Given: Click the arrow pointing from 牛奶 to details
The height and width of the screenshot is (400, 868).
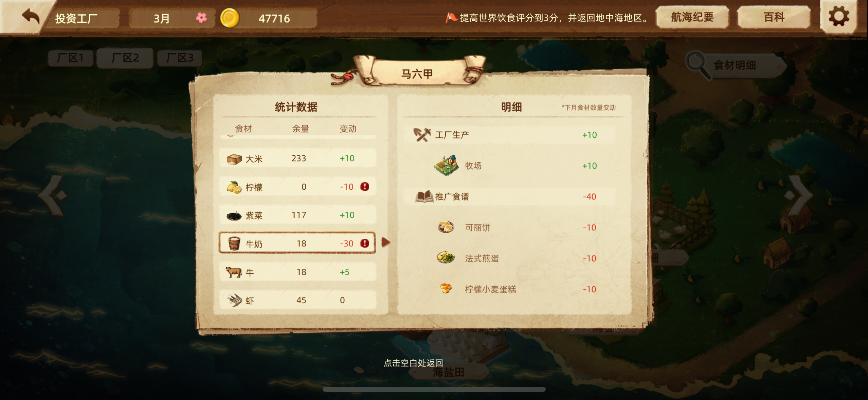Looking at the screenshot, I should point(385,242).
